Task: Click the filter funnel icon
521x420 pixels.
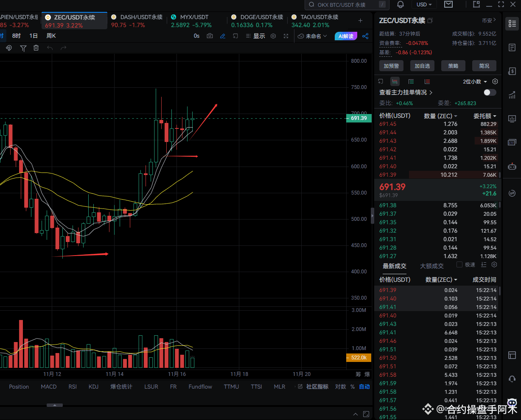Action: pyautogui.click(x=23, y=48)
